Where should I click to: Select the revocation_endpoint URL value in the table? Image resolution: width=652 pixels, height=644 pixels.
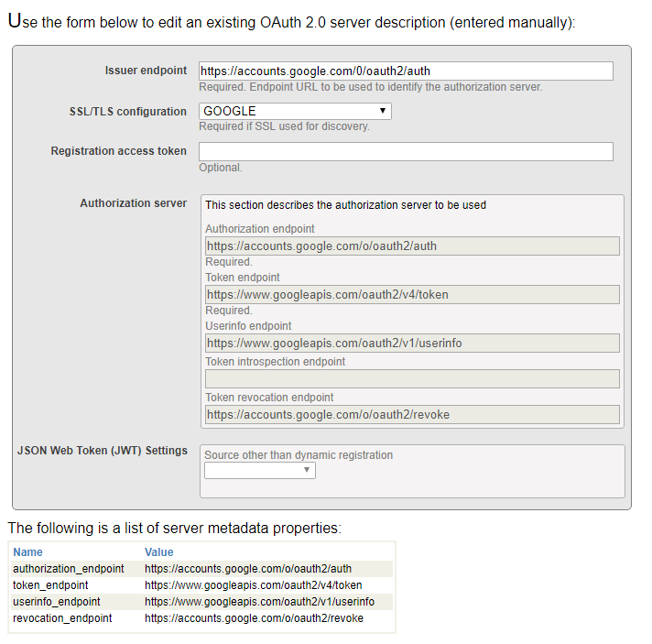254,618
